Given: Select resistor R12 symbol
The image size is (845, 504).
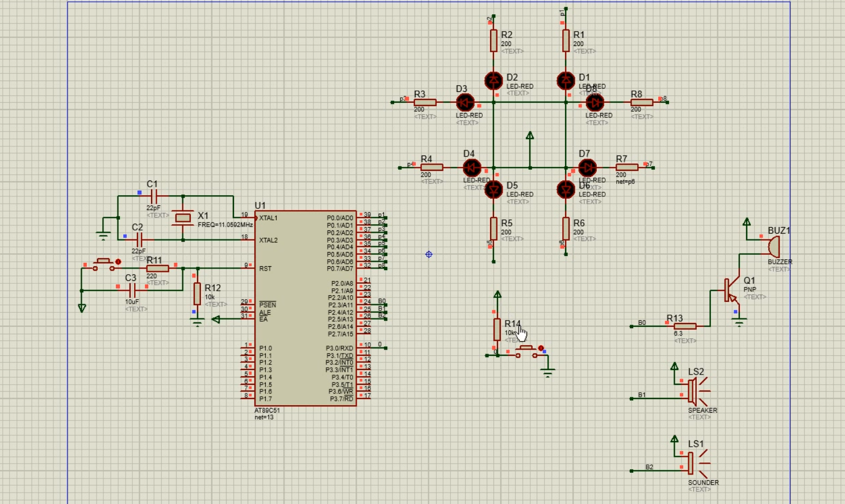Looking at the screenshot, I should (x=197, y=294).
